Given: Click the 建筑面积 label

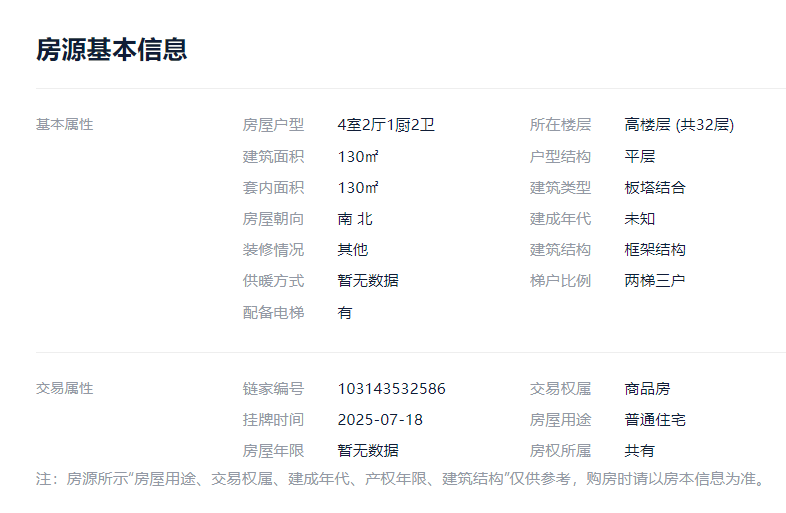Looking at the screenshot, I should (x=273, y=157).
